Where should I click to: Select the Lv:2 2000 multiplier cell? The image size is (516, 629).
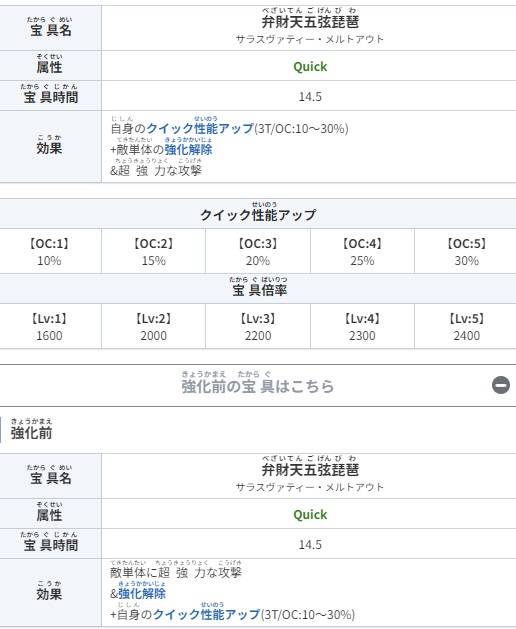click(153, 326)
